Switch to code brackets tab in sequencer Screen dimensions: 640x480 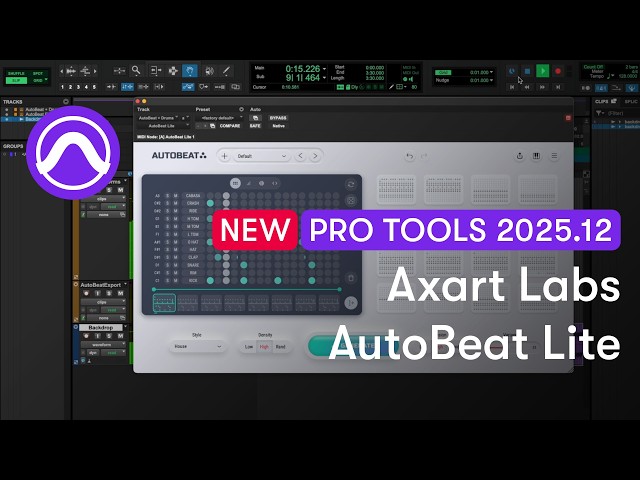(x=275, y=183)
